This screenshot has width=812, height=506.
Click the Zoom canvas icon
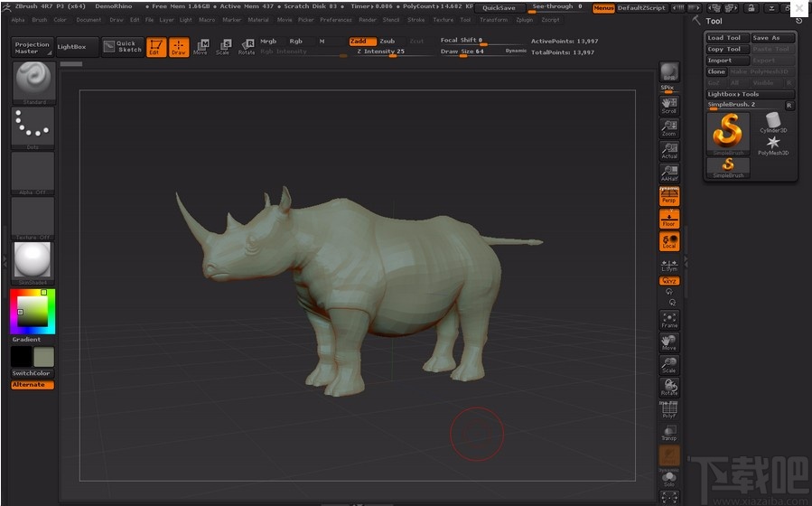click(669, 128)
